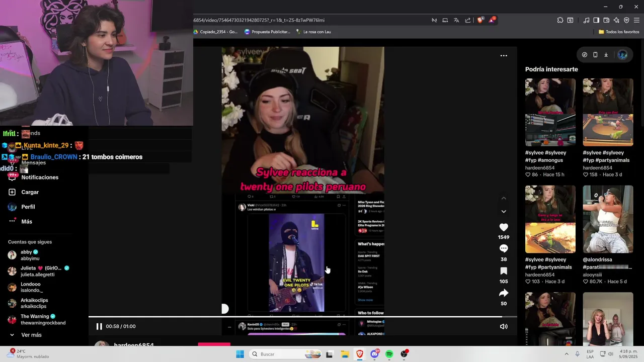This screenshot has height=362, width=644.
Task: Click the install app icon in address bar
Action: coord(445,20)
